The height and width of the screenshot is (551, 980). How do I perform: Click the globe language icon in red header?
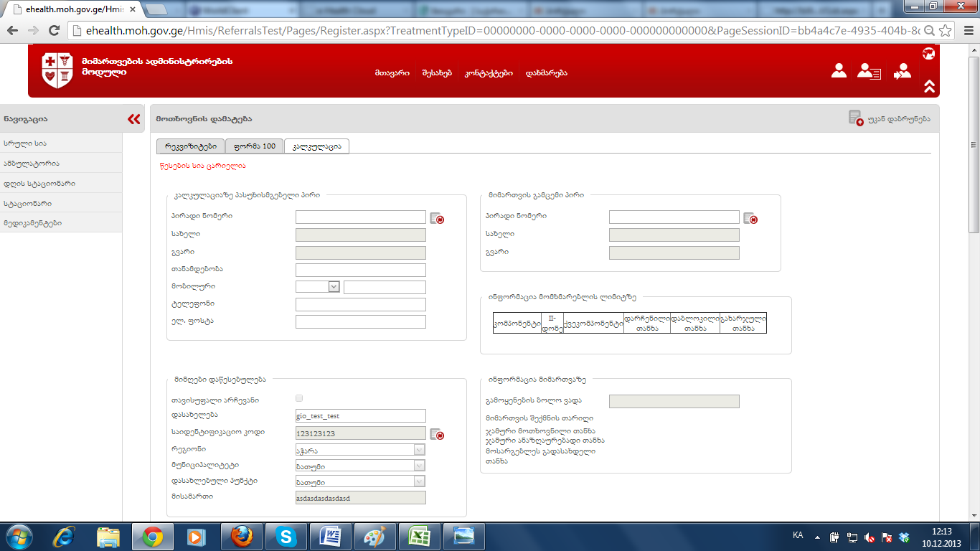(x=928, y=54)
